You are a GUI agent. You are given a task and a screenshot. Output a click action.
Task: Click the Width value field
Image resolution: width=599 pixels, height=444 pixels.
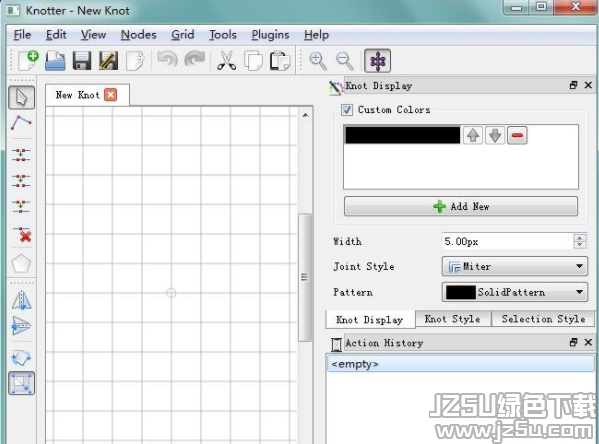pos(507,241)
